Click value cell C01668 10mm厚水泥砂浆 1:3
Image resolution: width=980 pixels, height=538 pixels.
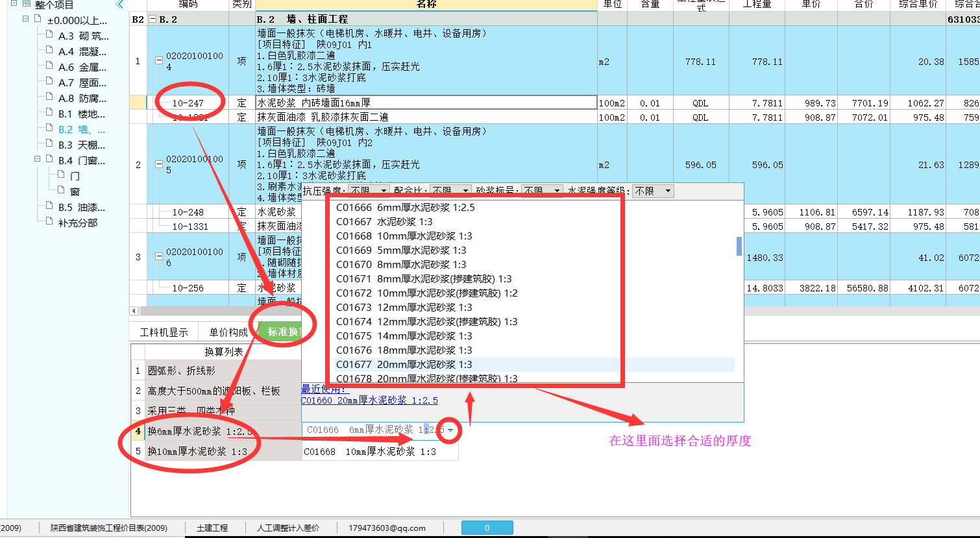(380, 451)
